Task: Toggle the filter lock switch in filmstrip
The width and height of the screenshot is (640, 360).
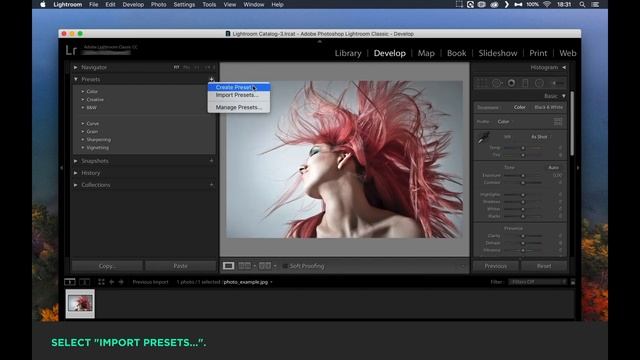Action: coord(573,282)
